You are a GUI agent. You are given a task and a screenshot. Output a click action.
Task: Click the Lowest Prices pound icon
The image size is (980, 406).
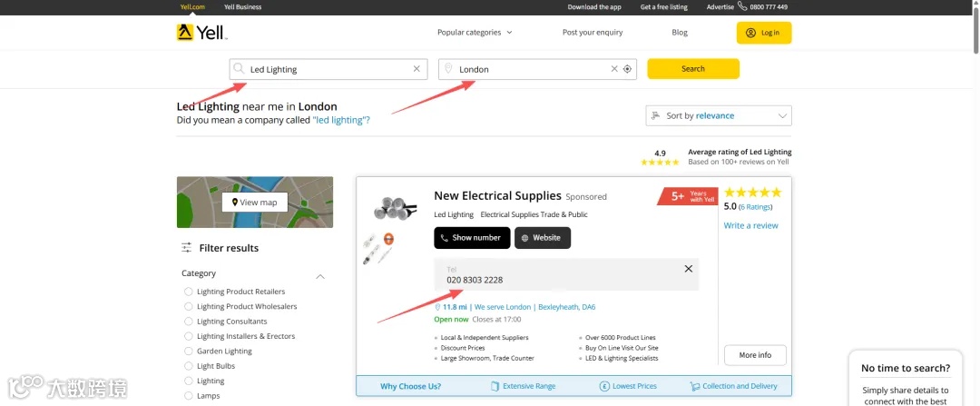604,386
